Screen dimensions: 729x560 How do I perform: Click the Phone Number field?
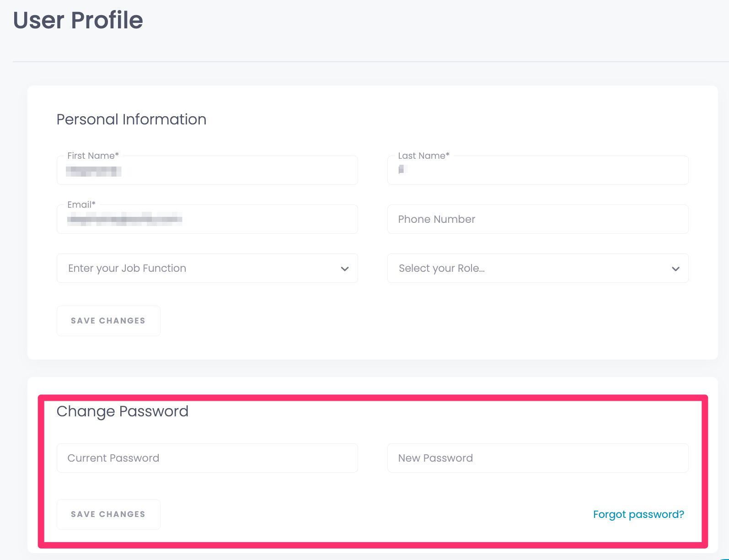538,219
